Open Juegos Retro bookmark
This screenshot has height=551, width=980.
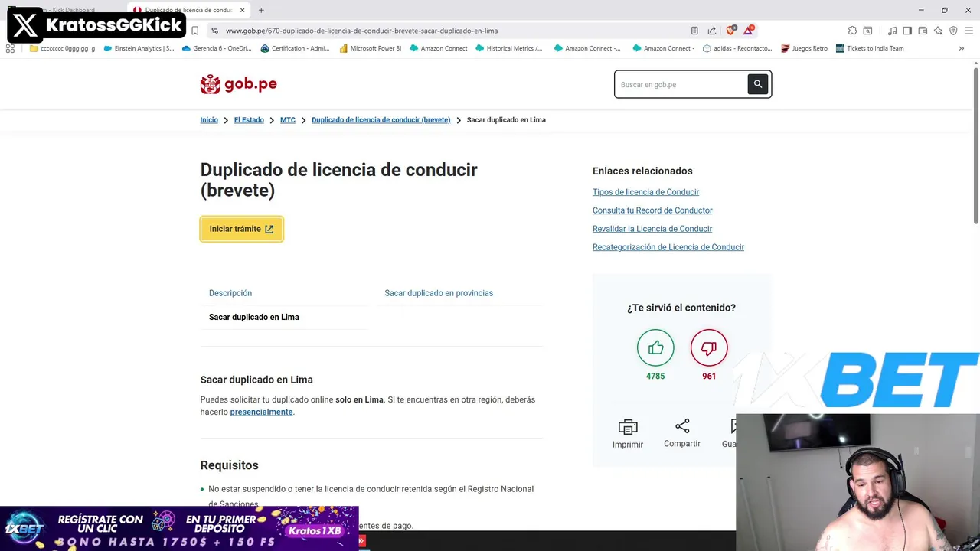click(x=804, y=48)
